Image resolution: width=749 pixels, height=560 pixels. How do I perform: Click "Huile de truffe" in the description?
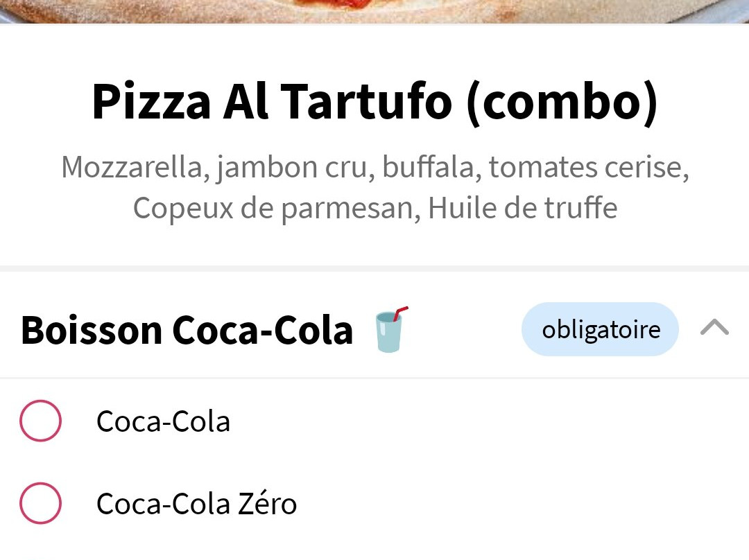pyautogui.click(x=522, y=208)
